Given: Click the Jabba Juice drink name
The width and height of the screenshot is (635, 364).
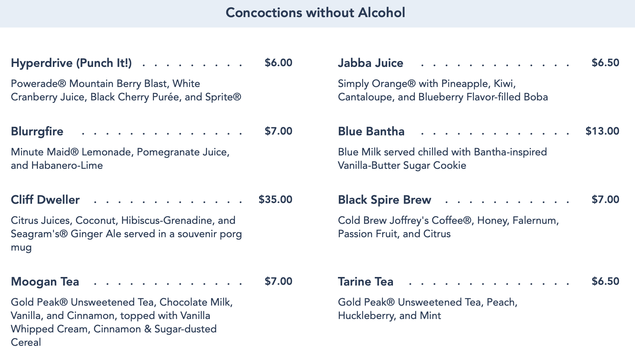Looking at the screenshot, I should pyautogui.click(x=370, y=63).
